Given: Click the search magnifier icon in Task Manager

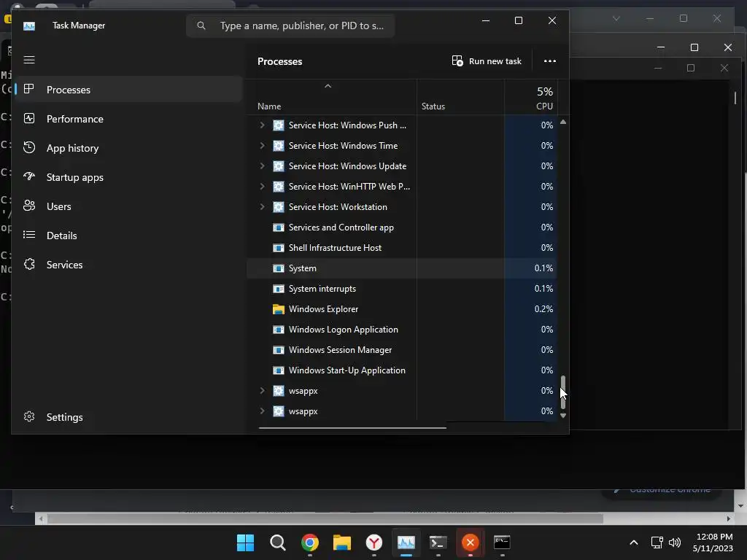Looking at the screenshot, I should coord(201,26).
